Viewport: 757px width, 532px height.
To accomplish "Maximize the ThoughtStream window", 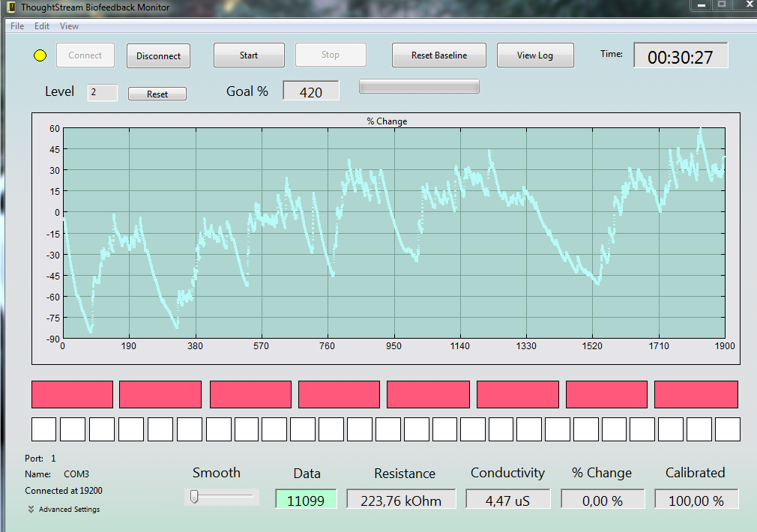I will 723,4.
